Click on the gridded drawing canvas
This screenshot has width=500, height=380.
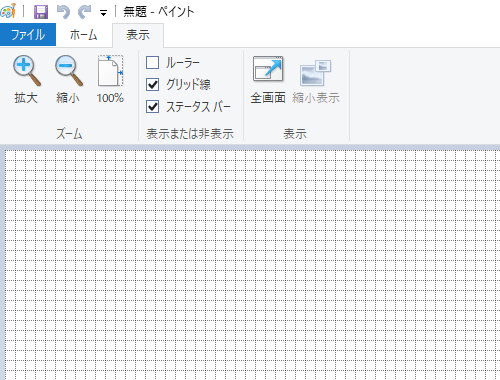pyautogui.click(x=252, y=265)
